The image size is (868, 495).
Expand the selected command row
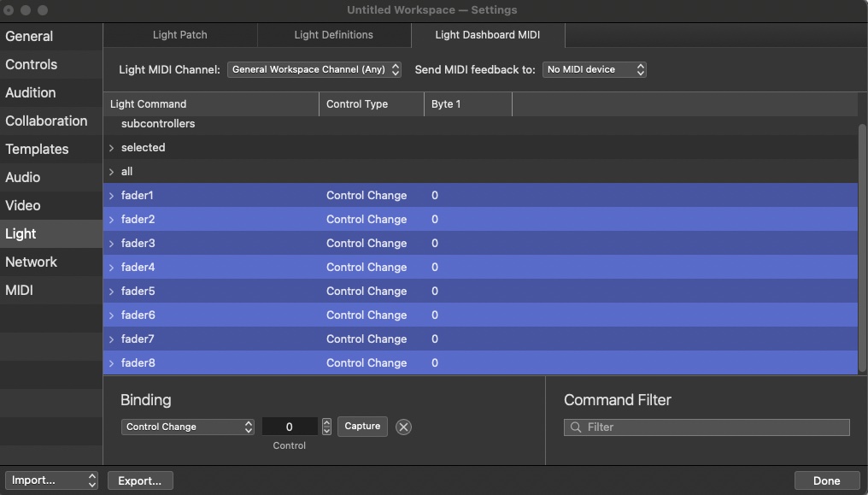[111, 148]
